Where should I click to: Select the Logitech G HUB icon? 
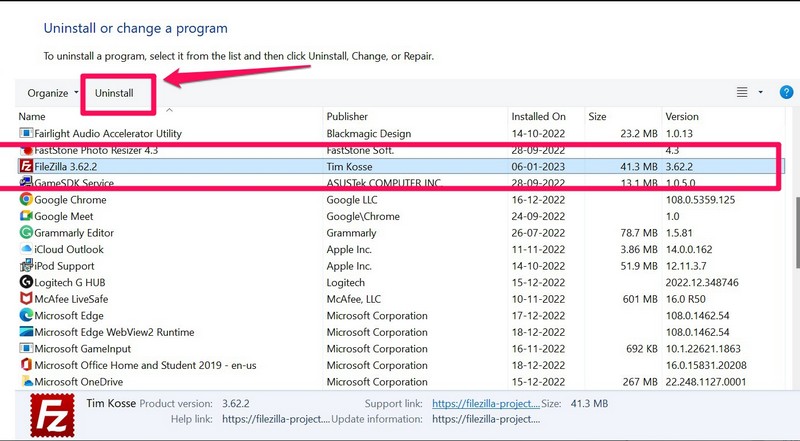pyautogui.click(x=26, y=282)
